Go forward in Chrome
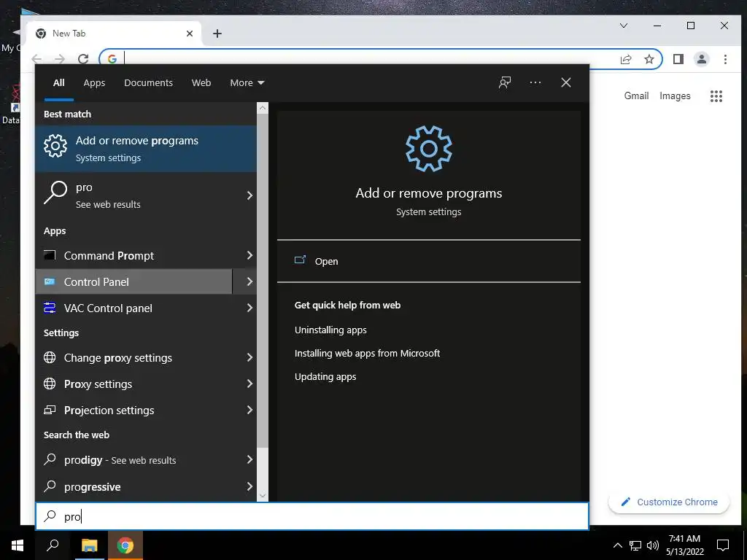The image size is (747, 560). pos(60,58)
